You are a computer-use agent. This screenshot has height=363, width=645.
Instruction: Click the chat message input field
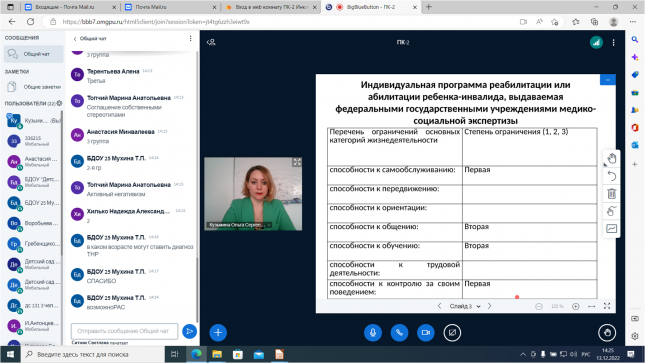[124, 331]
